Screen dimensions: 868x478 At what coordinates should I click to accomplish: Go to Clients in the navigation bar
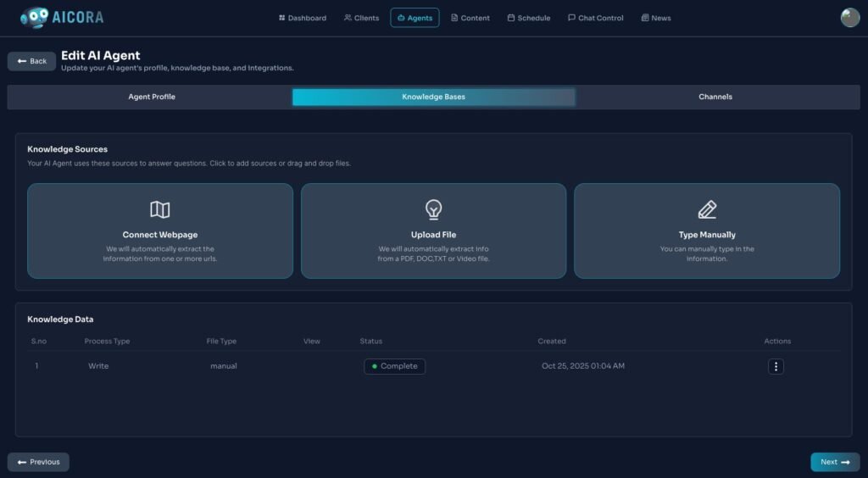click(x=361, y=18)
